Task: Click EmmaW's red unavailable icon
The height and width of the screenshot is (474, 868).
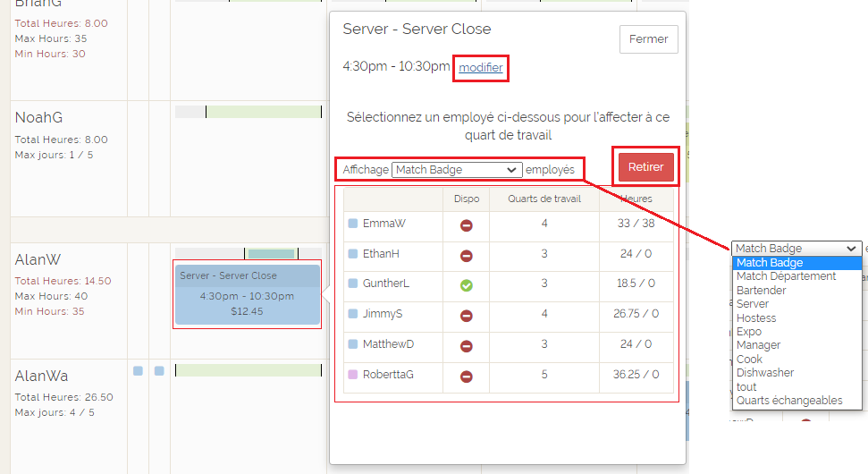Action: point(466,224)
